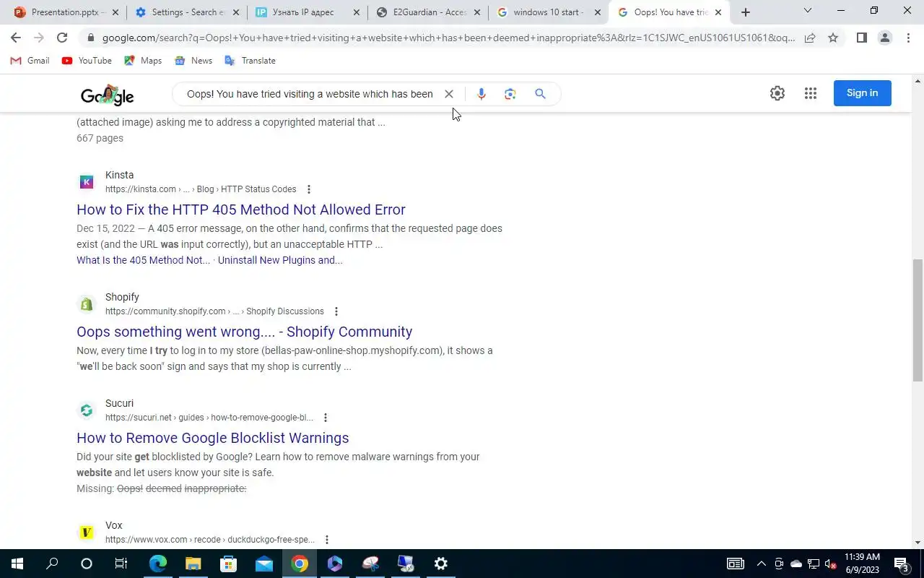The width and height of the screenshot is (924, 578).
Task: Open Google quick settings gear
Action: 777,93
